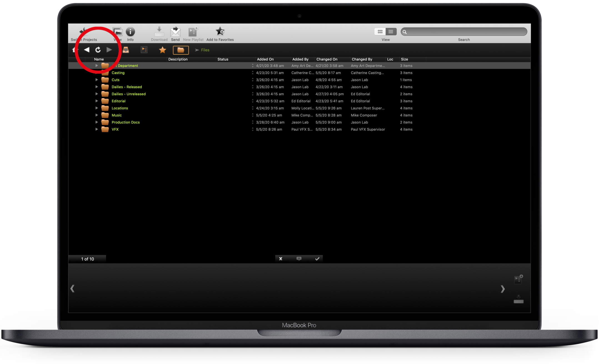Image resolution: width=599 pixels, height=364 pixels.
Task: Click the back navigation arrow
Action: [87, 50]
